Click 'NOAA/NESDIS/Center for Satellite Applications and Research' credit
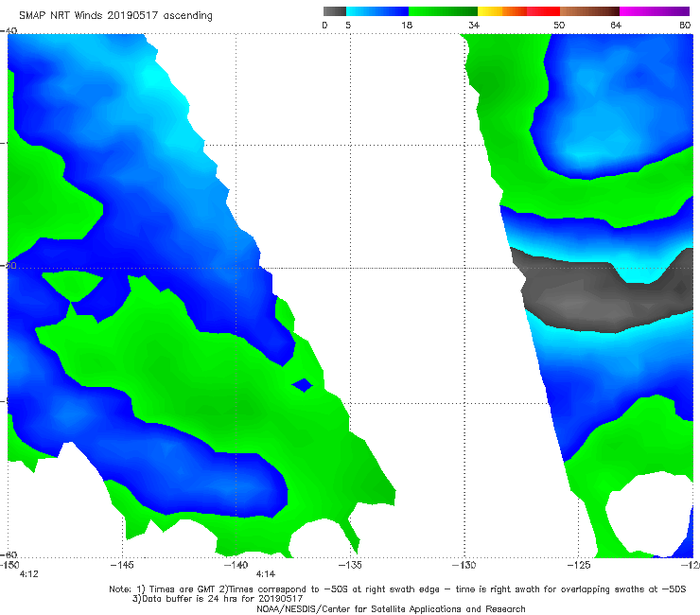700x615 pixels. (391, 608)
